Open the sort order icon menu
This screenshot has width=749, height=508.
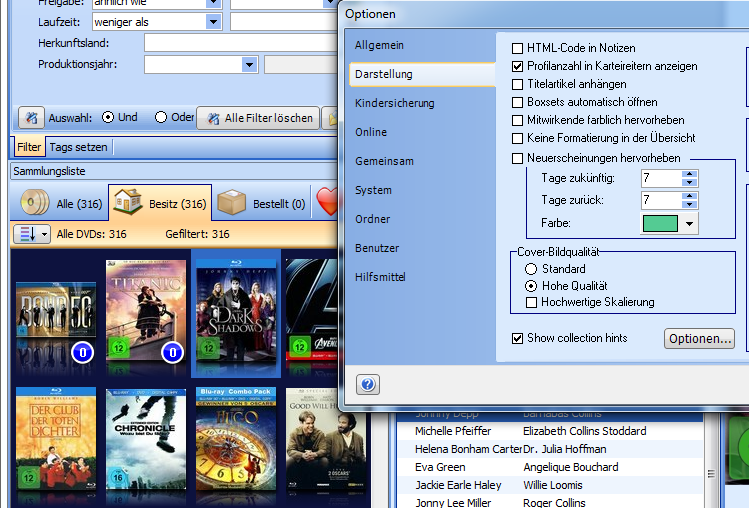[30, 233]
